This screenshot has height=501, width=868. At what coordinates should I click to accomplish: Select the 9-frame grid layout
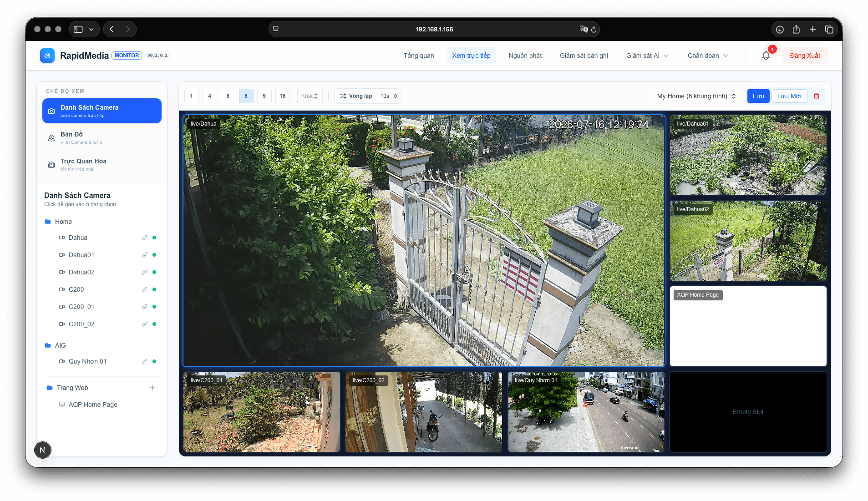tap(264, 96)
